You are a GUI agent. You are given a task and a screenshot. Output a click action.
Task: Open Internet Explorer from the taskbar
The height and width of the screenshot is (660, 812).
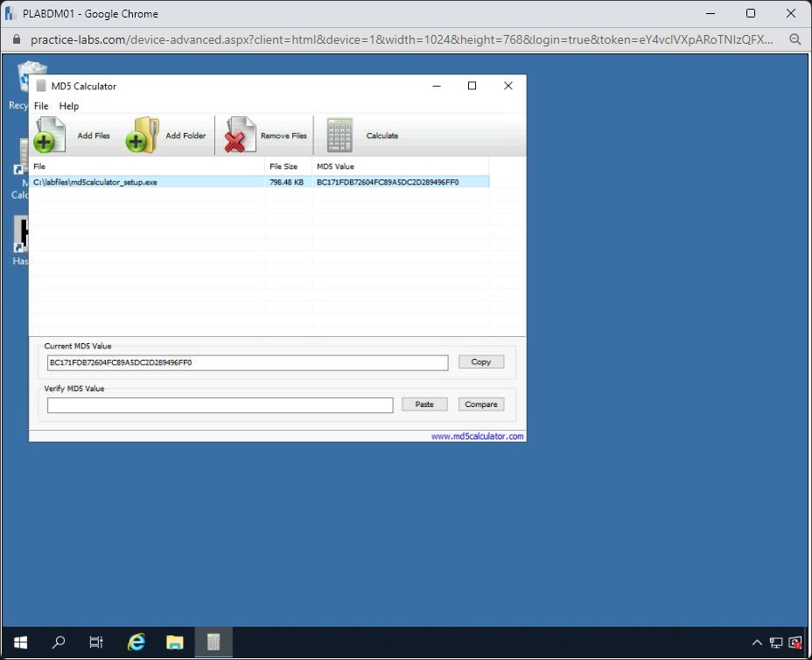(x=136, y=642)
